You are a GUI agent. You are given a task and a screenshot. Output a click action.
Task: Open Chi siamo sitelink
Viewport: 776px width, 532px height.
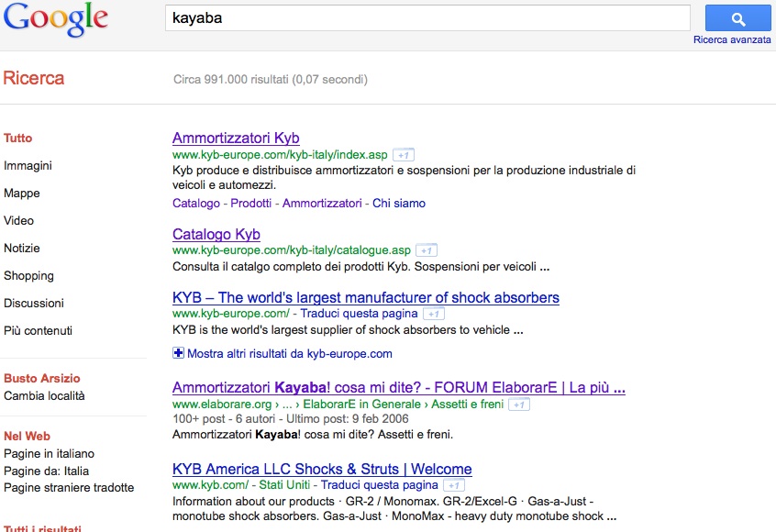point(399,204)
